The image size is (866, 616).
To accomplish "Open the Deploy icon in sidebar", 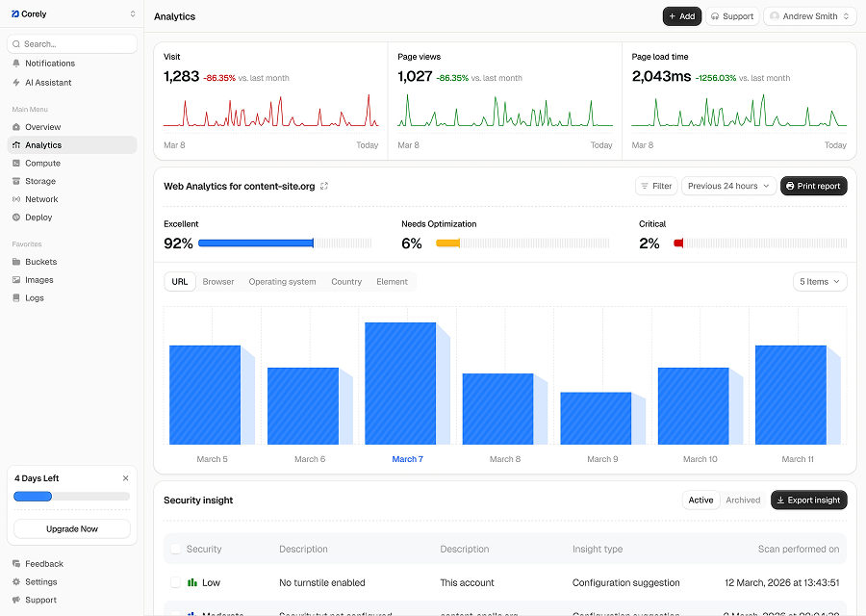I will pos(16,218).
